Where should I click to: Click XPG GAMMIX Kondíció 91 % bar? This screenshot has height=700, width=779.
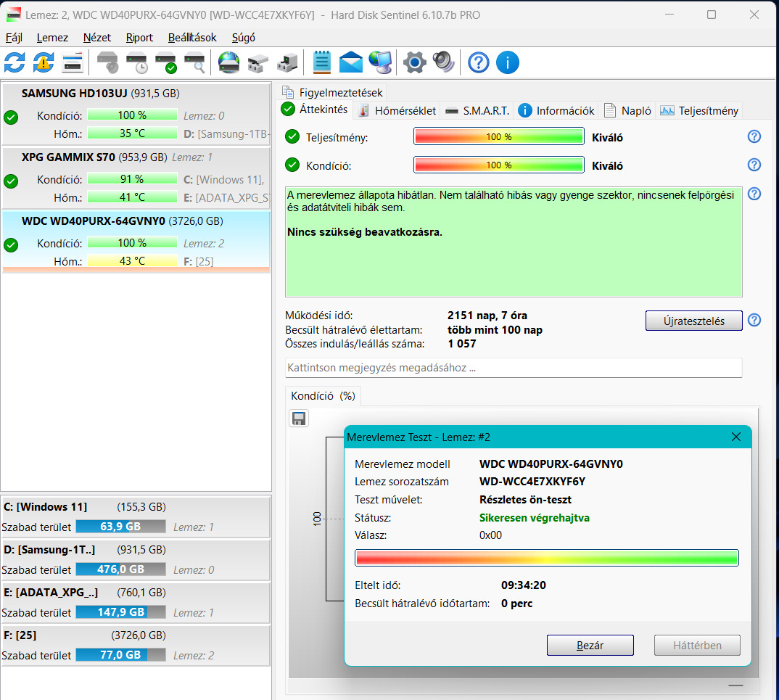132,179
